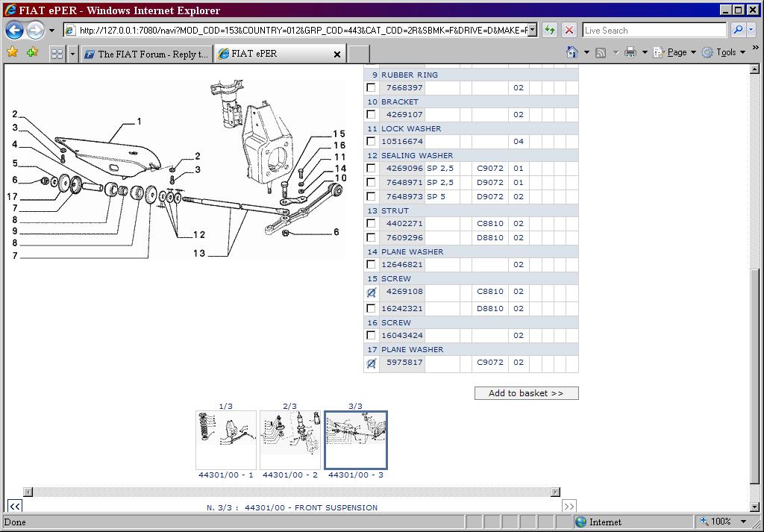Expand the Print options dropdown arrow
Screen dimensions: 764x532
(645, 52)
